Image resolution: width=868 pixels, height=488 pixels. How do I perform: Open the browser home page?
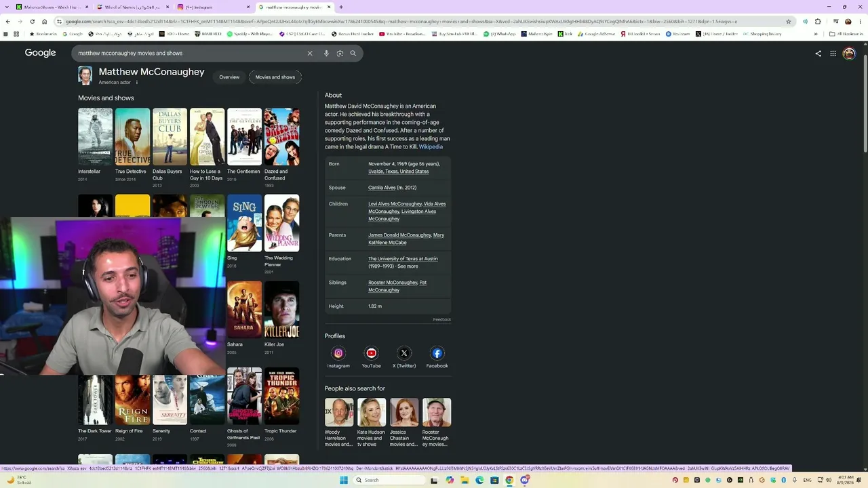point(45,22)
